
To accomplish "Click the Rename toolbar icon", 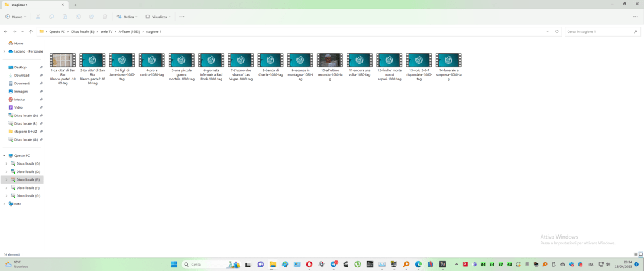I will pyautogui.click(x=78, y=17).
